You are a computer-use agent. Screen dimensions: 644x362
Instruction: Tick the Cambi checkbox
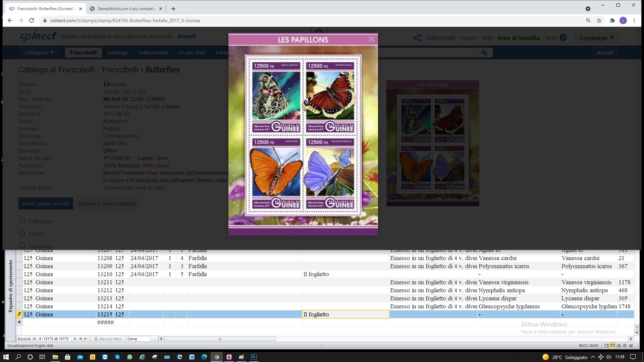click(22, 233)
